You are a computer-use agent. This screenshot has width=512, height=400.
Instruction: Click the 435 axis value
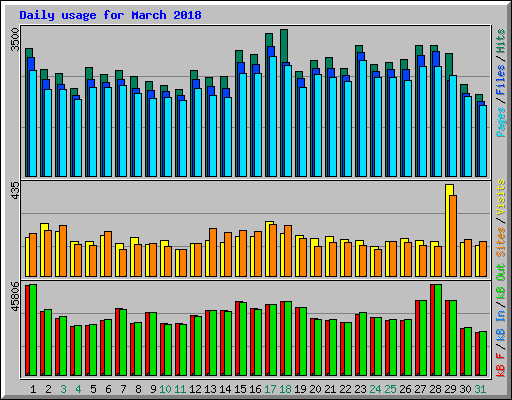[x=15, y=191]
